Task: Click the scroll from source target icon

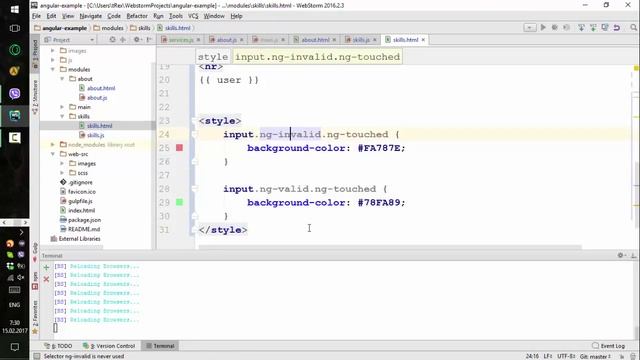Action: [112, 40]
